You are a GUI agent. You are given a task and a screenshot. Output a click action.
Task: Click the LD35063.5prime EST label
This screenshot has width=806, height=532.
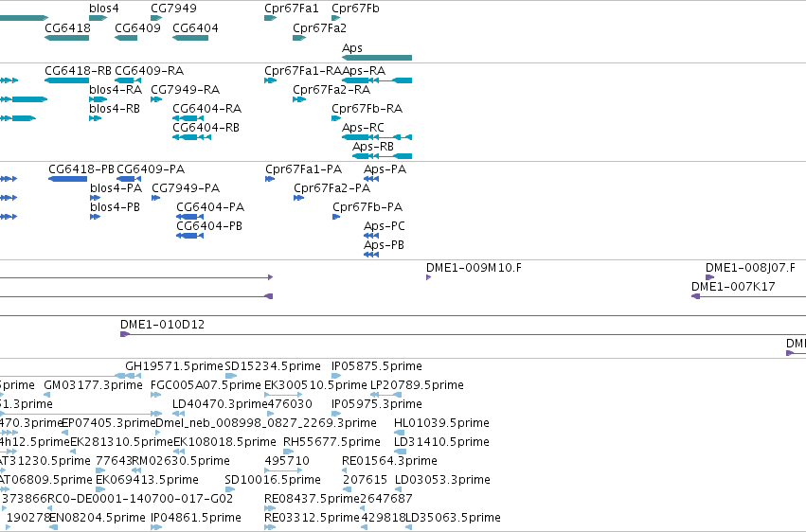click(x=453, y=518)
